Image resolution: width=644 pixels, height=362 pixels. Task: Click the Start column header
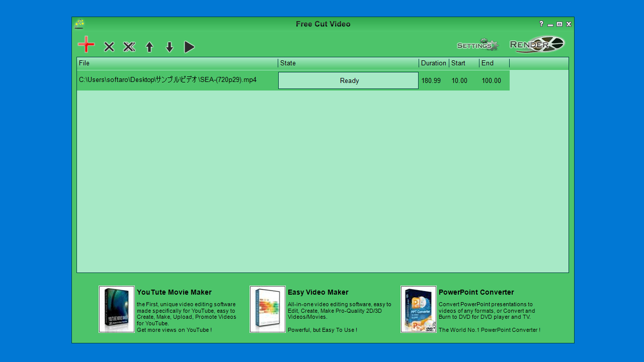click(464, 63)
